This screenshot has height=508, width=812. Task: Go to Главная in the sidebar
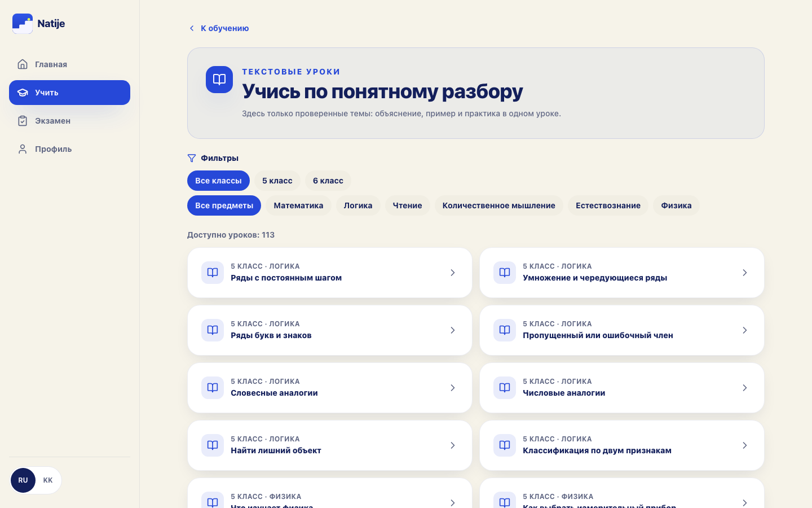[x=69, y=64]
